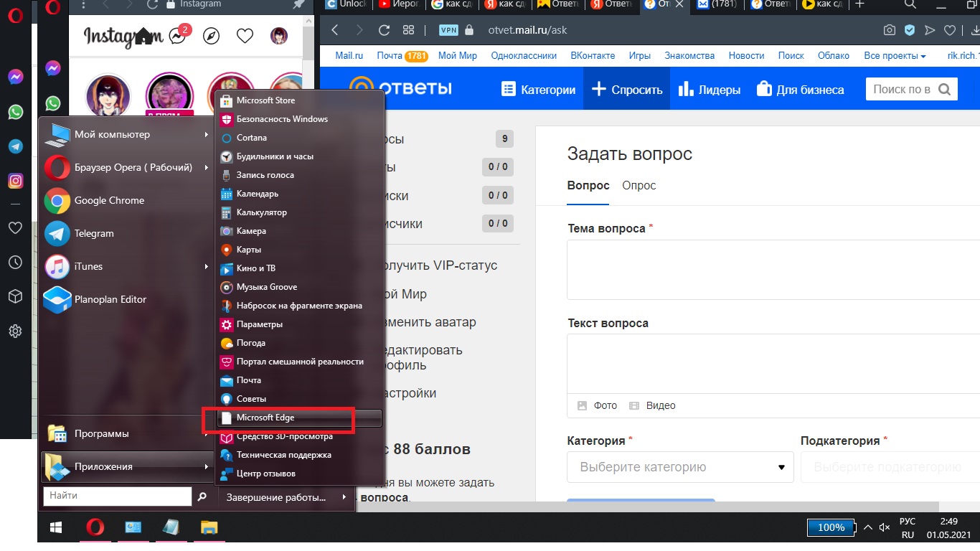Click start menu search magnifier button
The image size is (980, 551).
(202, 496)
